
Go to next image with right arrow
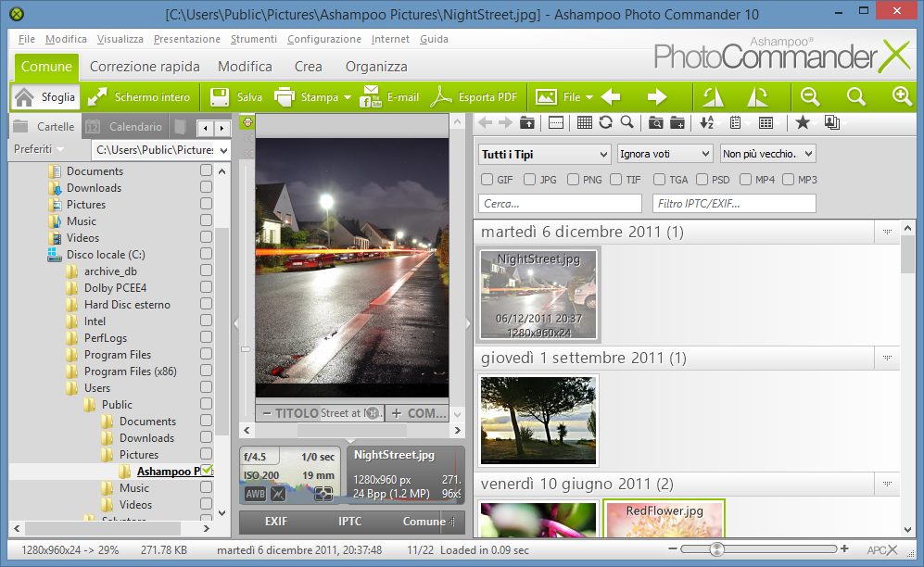(657, 97)
